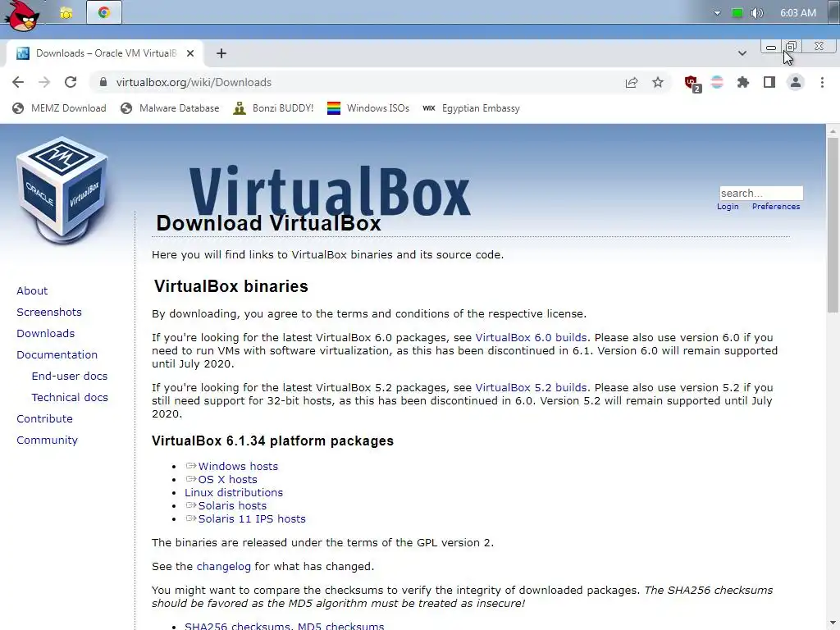Open the system tray dropdown arrow
Image resolution: width=840 pixels, height=630 pixels.
tap(717, 13)
